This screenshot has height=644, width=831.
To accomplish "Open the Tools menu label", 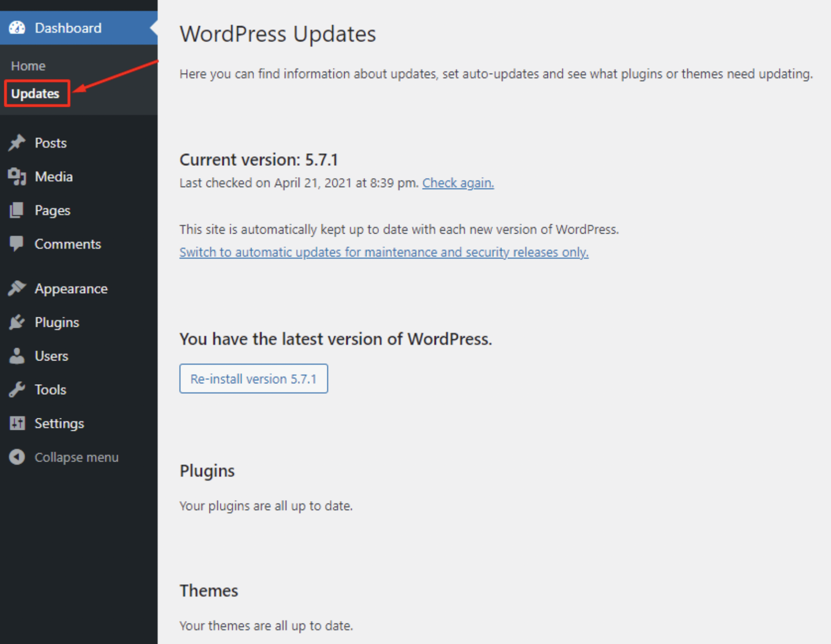I will coord(50,390).
